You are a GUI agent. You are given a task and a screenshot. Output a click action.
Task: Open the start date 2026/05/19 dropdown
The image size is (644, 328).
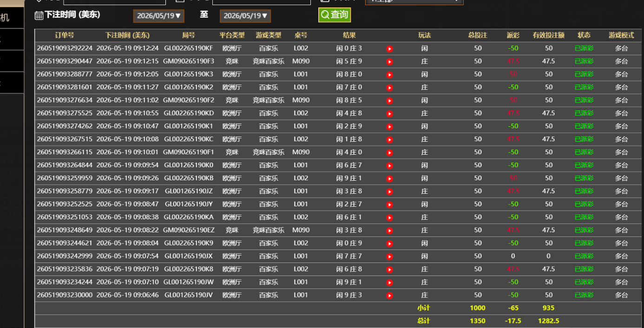(159, 16)
